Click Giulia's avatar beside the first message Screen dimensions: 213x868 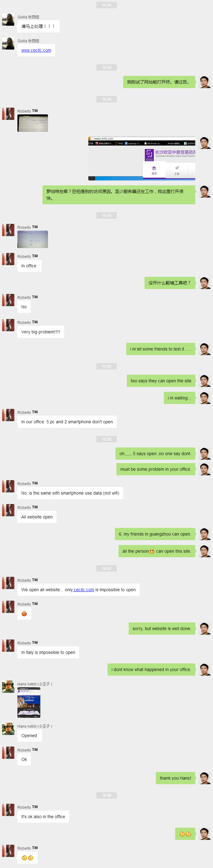[x=8, y=20]
